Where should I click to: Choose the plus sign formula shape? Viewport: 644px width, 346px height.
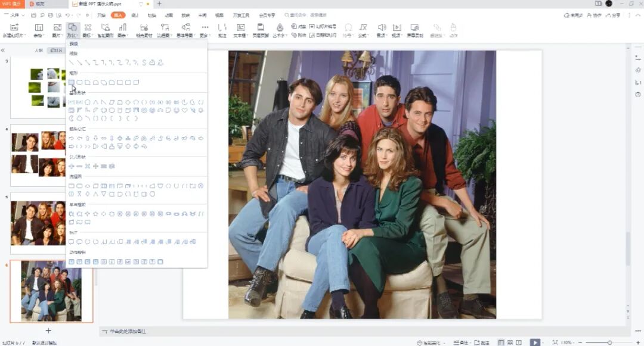[72, 166]
